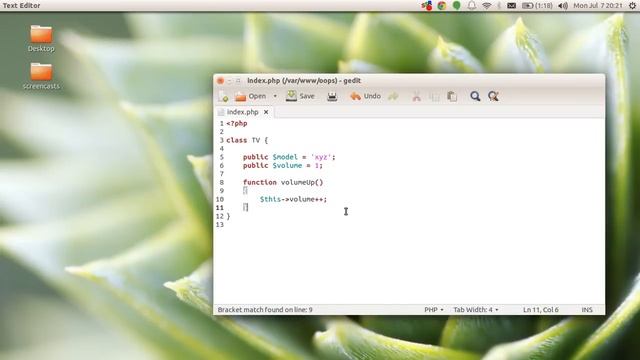
Task: Paste from clipboard icon
Action: click(452, 96)
